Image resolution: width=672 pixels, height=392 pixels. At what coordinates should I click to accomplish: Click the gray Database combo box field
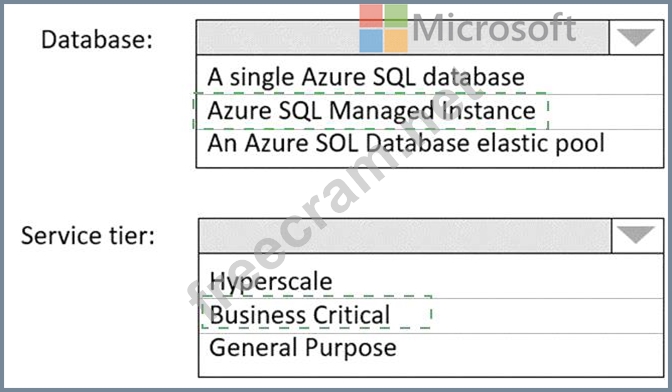(x=402, y=37)
